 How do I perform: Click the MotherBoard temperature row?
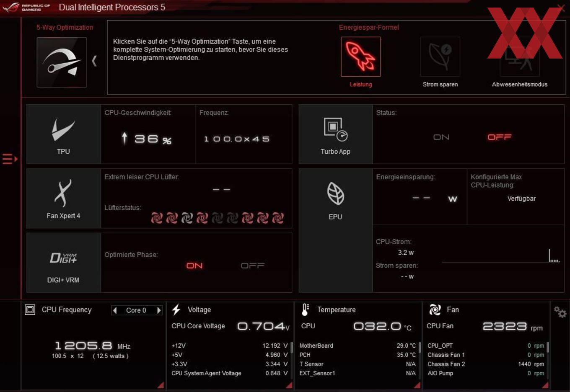pyautogui.click(x=358, y=346)
